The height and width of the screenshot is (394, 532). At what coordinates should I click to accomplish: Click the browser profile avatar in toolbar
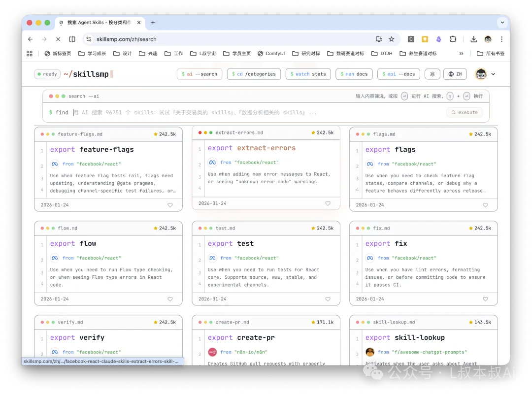[x=488, y=39]
